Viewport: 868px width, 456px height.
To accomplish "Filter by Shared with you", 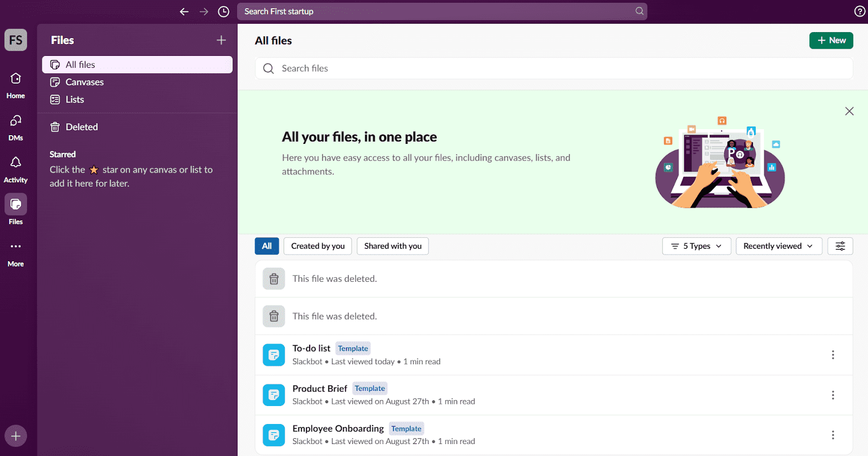I will (x=393, y=246).
